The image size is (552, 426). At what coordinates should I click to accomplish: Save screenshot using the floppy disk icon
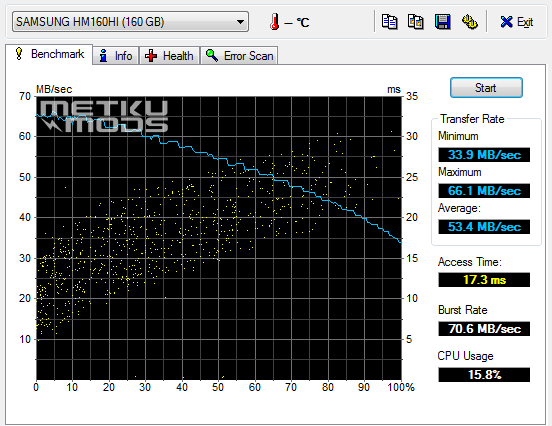(443, 22)
